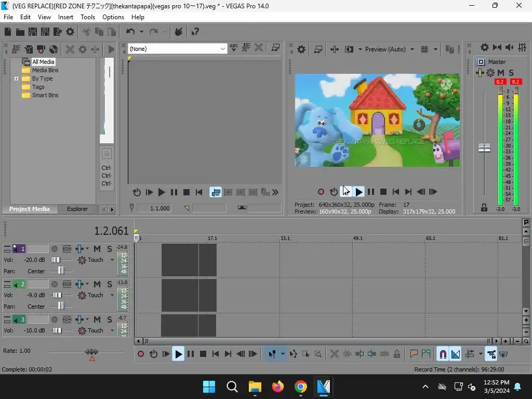Click the Zoom Edit Tool magnifier icon
The height and width of the screenshot is (399, 532).
coord(318,354)
